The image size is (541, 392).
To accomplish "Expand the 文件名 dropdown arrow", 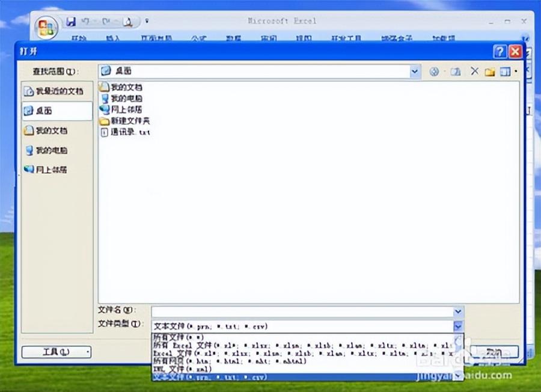I will click(458, 311).
